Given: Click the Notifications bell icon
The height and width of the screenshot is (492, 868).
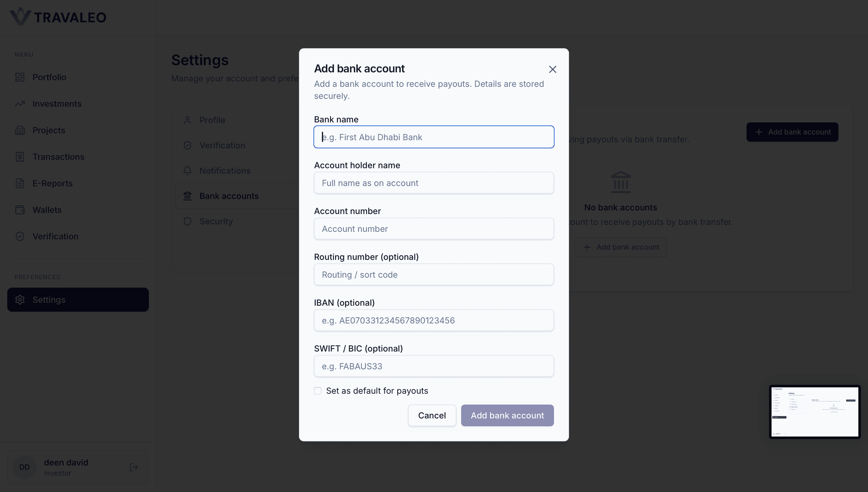Looking at the screenshot, I should coord(187,171).
